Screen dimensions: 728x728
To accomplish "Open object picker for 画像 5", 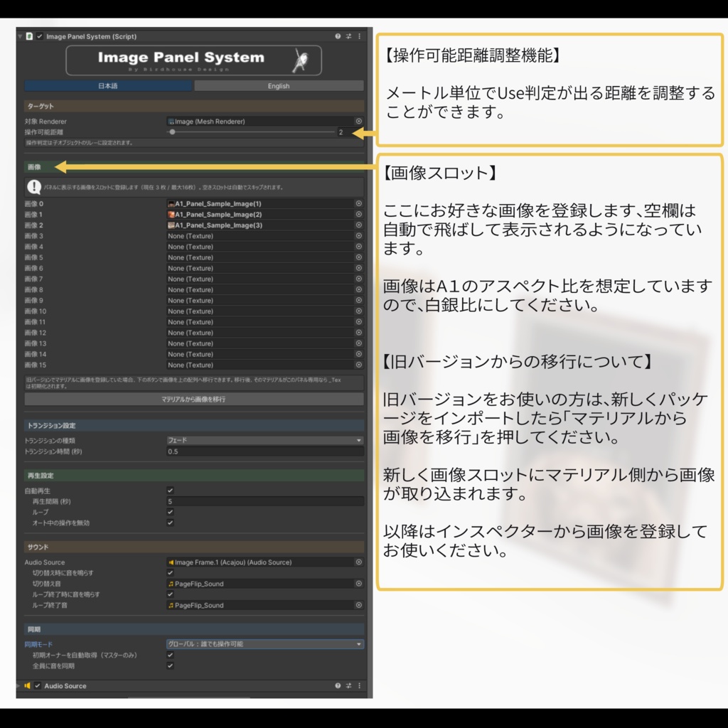I will tap(359, 257).
